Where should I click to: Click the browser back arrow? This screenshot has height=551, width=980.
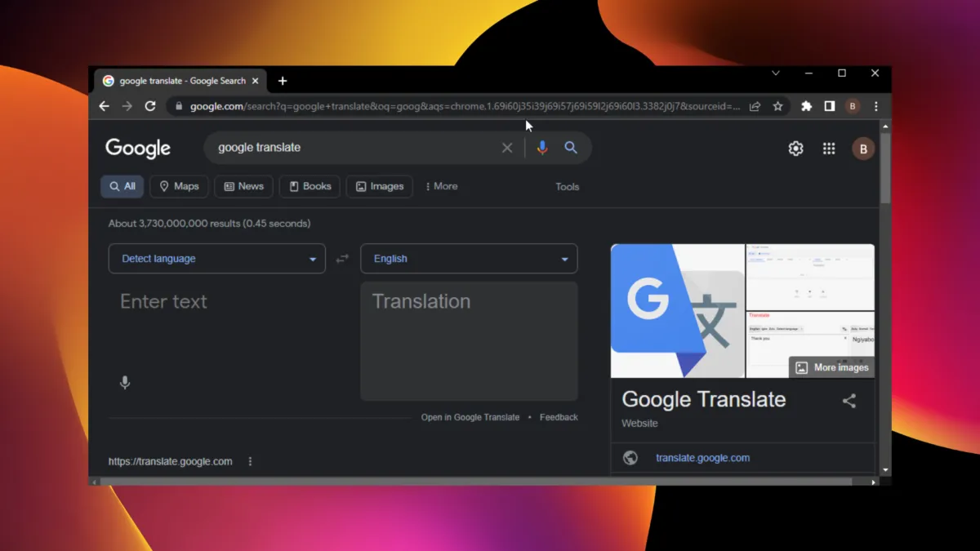104,106
